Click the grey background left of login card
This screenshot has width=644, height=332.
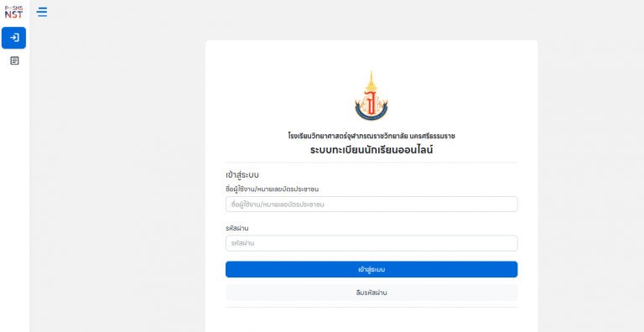(x=117, y=185)
